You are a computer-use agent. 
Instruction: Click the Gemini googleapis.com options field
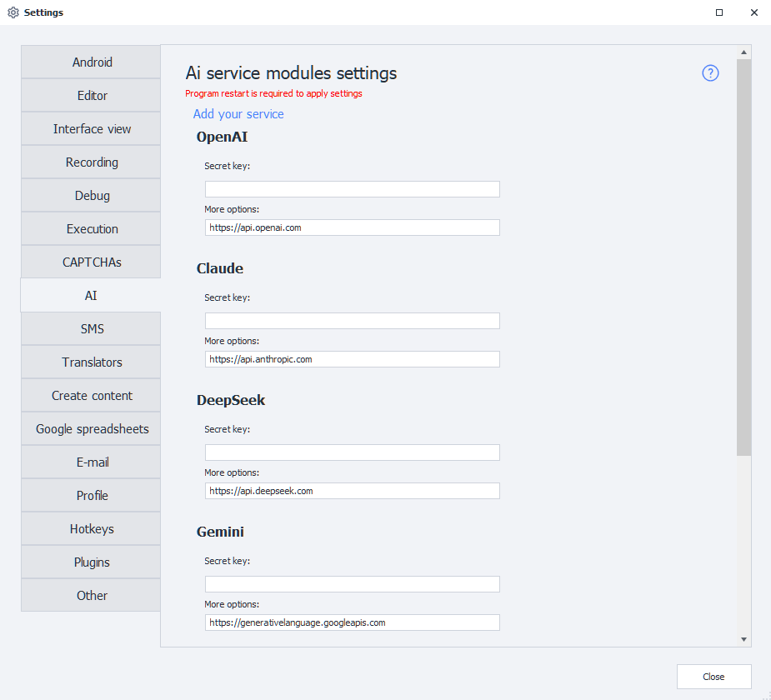click(x=352, y=622)
